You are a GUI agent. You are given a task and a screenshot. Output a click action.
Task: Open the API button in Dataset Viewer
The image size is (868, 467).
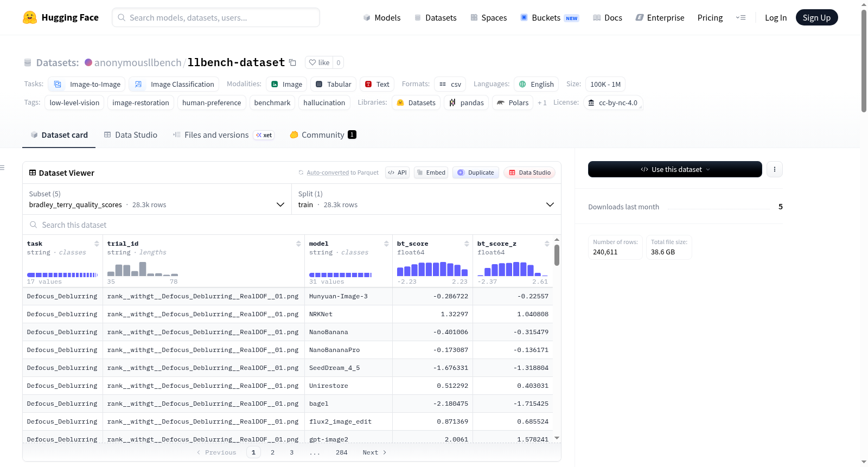click(x=397, y=172)
